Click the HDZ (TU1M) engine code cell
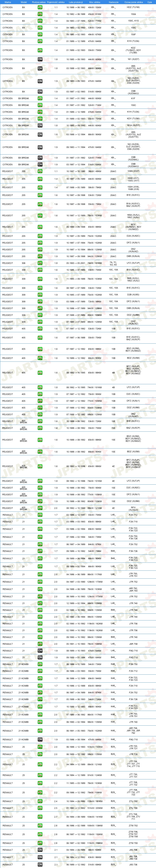Image resolution: width=156 pixels, height=868 pixels. tap(133, 7)
